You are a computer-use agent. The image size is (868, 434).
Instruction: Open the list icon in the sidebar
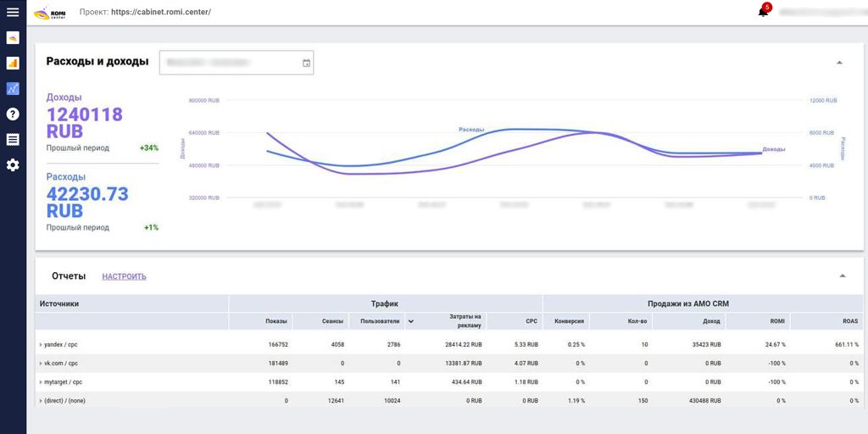click(x=12, y=140)
